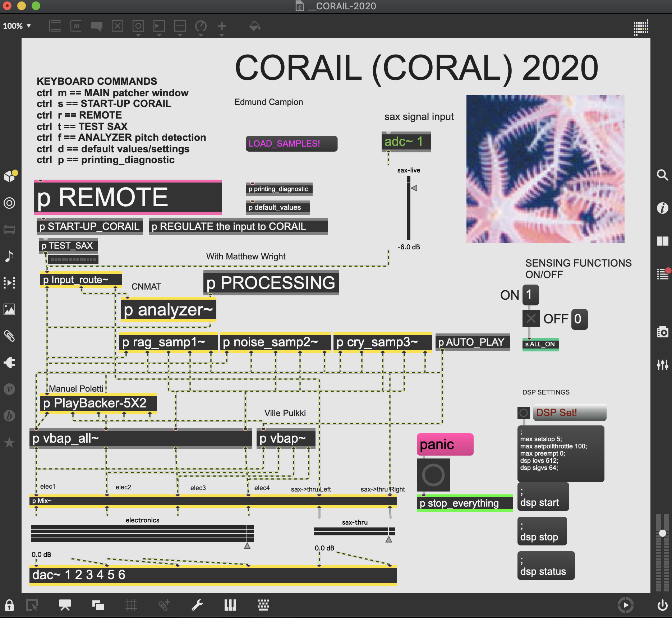Toggle the grid display icon
The image size is (672, 618).
[131, 605]
